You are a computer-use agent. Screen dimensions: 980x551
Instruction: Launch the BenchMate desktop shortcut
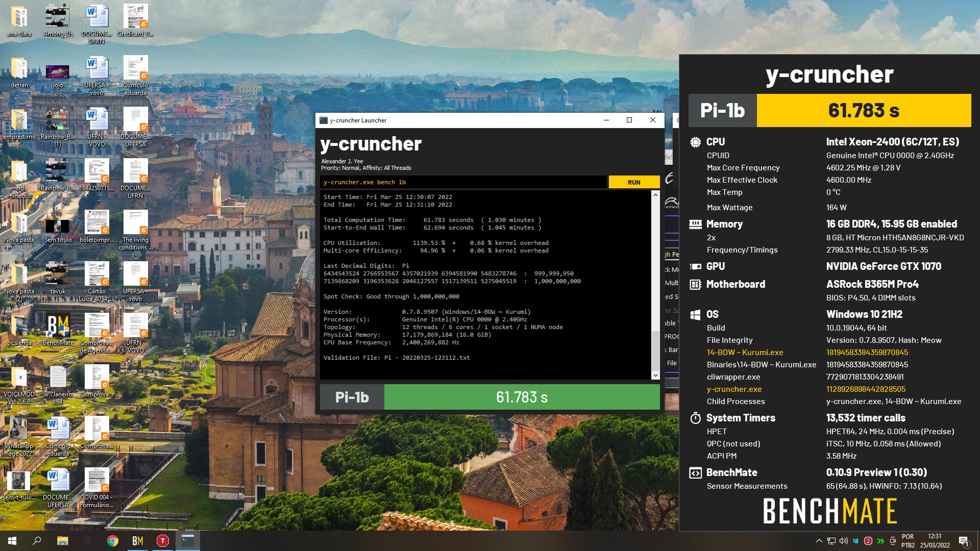(x=58, y=331)
